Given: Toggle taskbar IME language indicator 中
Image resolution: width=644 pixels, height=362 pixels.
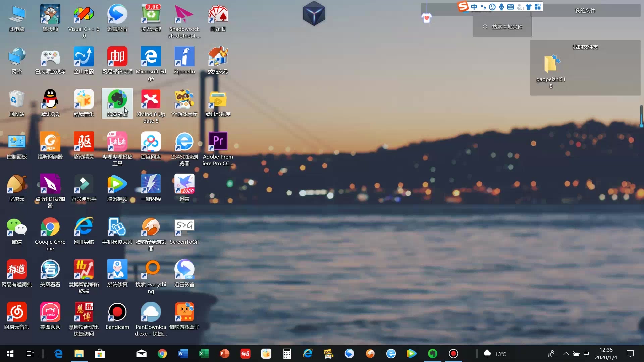Looking at the screenshot, I should 586,354.
